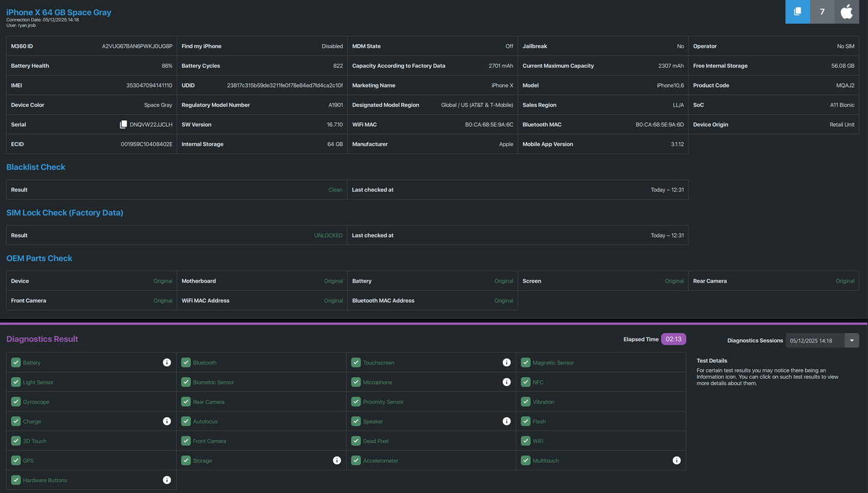Toggle the Bluetooth test checkbox
Viewport: 868px width, 493px height.
tap(186, 363)
